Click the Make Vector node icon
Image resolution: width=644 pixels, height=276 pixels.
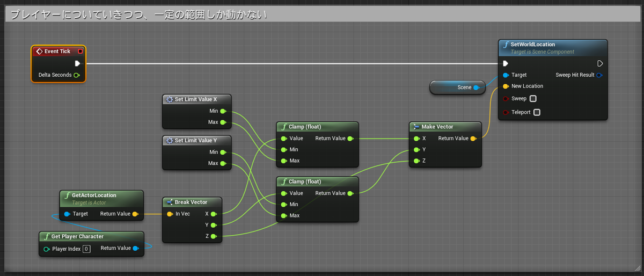coord(416,127)
